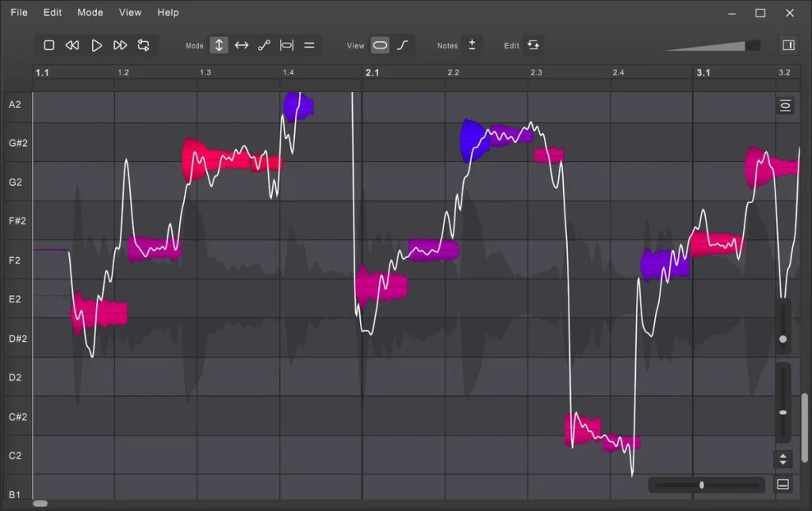
Task: Toggle pitch curve view
Action: point(403,45)
